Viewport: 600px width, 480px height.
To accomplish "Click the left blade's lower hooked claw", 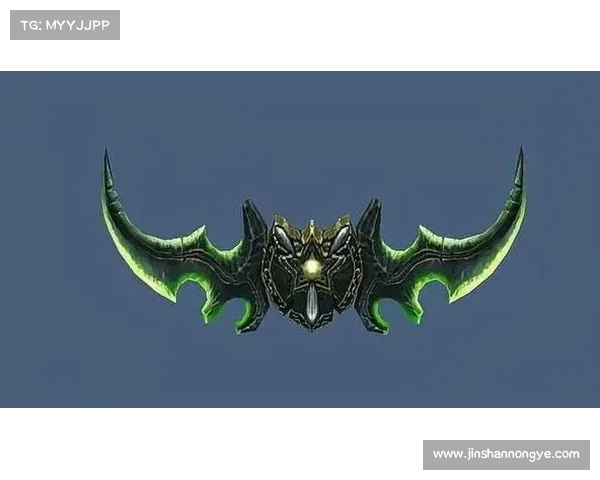I will coord(243,322).
